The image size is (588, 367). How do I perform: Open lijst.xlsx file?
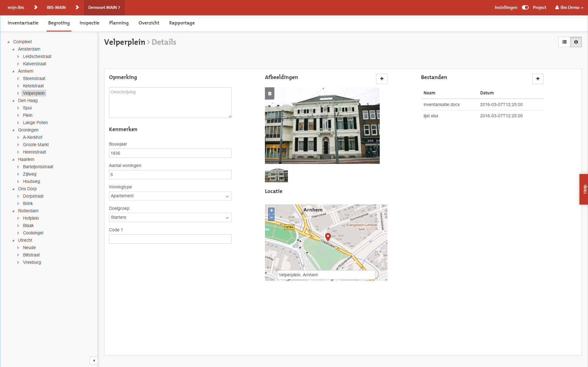point(431,116)
